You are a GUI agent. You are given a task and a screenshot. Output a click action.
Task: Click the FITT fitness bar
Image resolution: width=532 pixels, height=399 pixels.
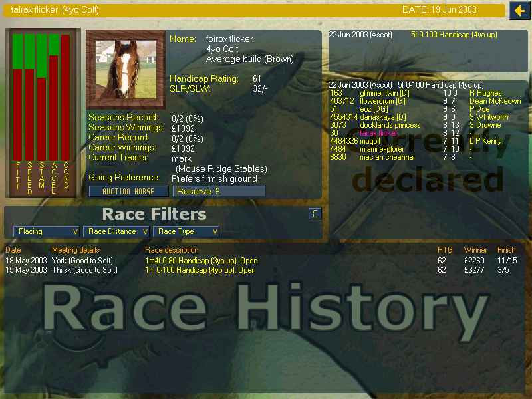coord(18,97)
